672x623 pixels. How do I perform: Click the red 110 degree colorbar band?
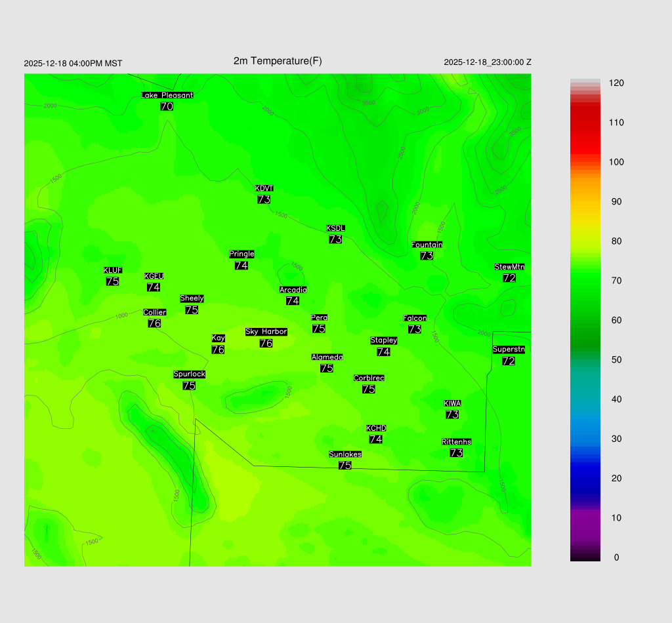585,123
